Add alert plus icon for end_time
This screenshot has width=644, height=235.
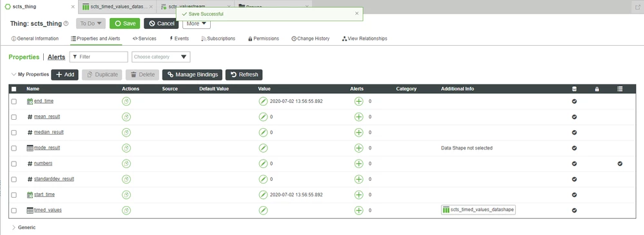tap(358, 101)
